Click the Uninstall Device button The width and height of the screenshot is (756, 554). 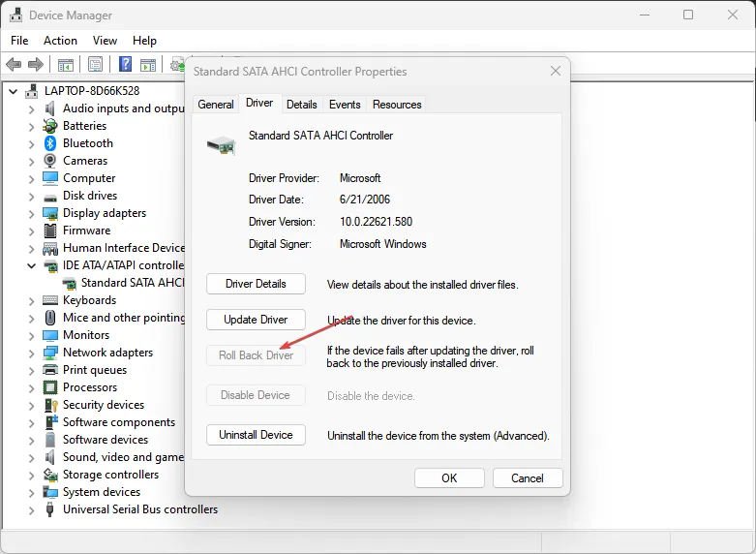pyautogui.click(x=256, y=435)
